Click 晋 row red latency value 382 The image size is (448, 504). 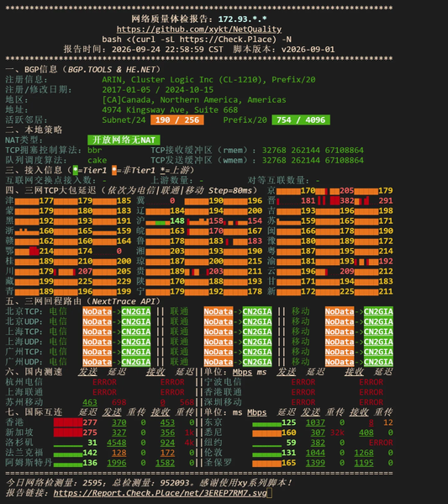tap(347, 200)
